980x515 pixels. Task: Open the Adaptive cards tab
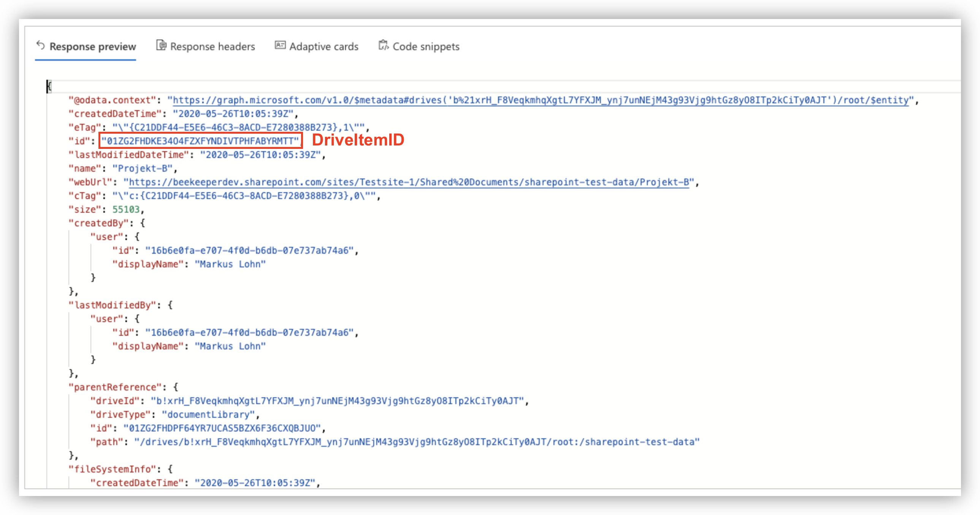[324, 46]
